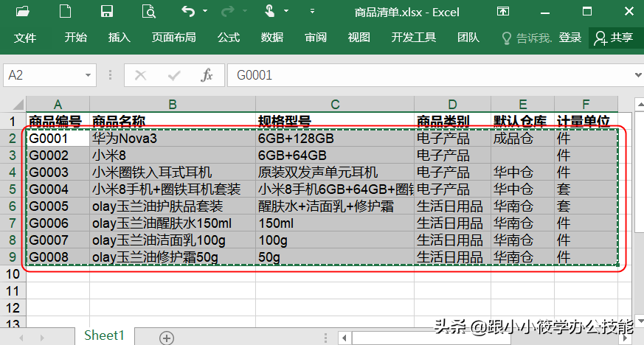Select the Sheet1 worksheet tab
644x345 pixels.
coord(104,335)
